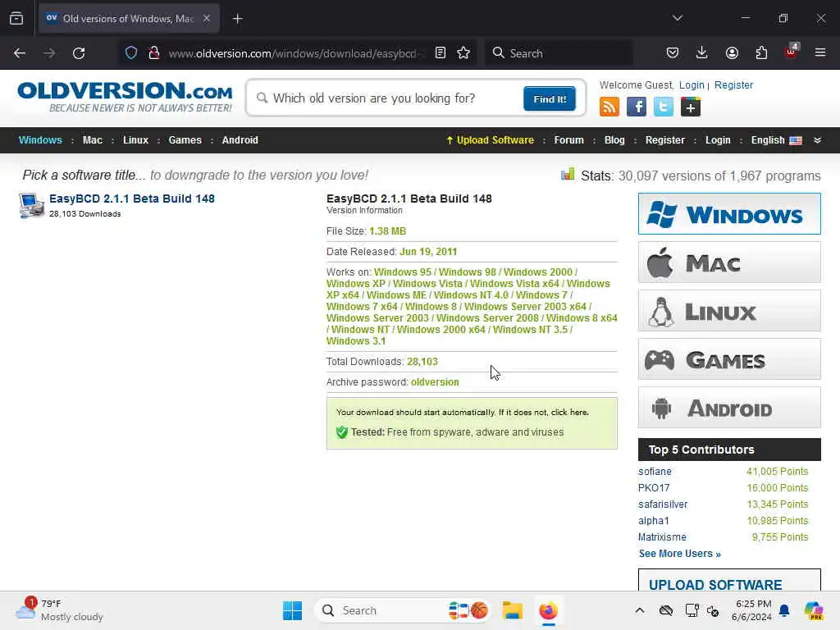Click Register in the dark nav bar
This screenshot has width=840, height=630.
coord(664,139)
